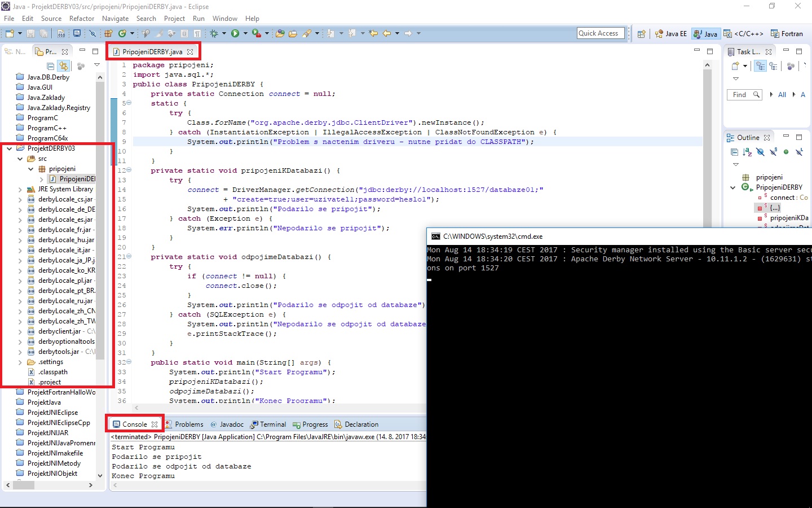
Task: Toggle Categorized mode in Task List
Action: (x=761, y=66)
